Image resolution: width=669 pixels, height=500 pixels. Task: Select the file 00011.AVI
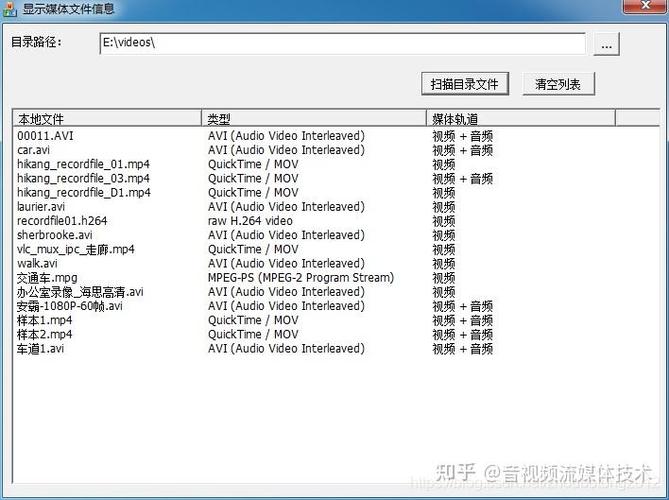pos(45,136)
